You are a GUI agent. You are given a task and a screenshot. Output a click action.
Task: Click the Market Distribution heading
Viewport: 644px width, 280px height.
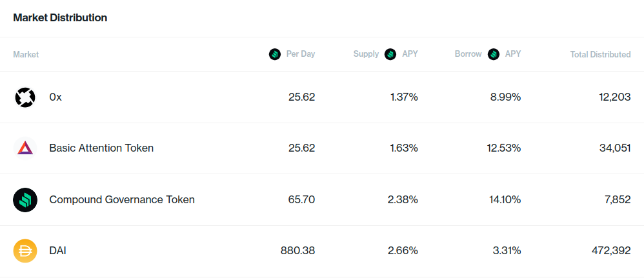(x=60, y=17)
